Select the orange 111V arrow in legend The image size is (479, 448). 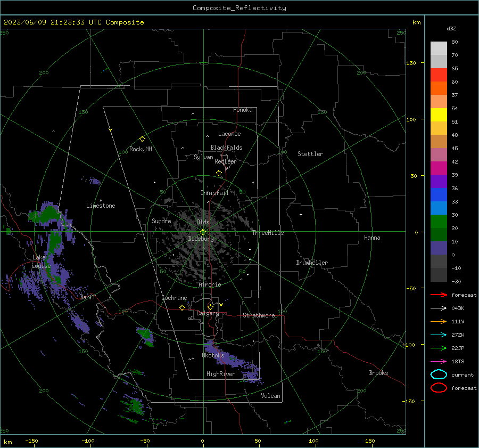[x=439, y=321]
